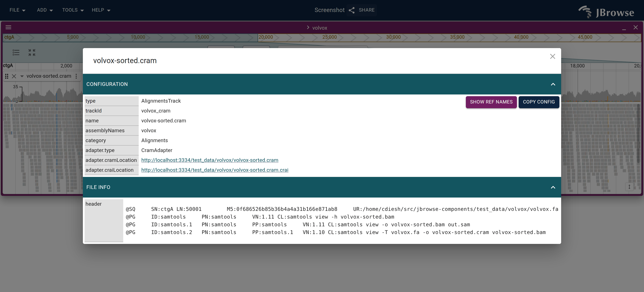Click SHOW REF NAMES button
Image resolution: width=644 pixels, height=292 pixels.
491,102
